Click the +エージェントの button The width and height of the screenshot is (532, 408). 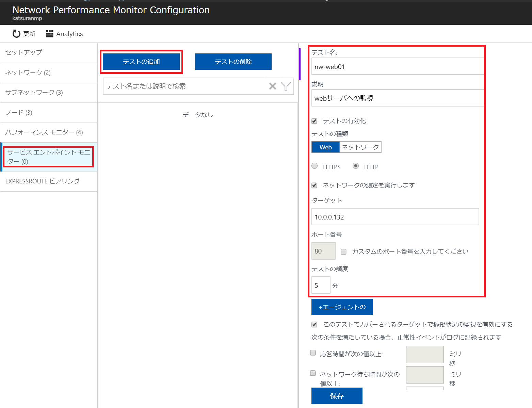(342, 307)
